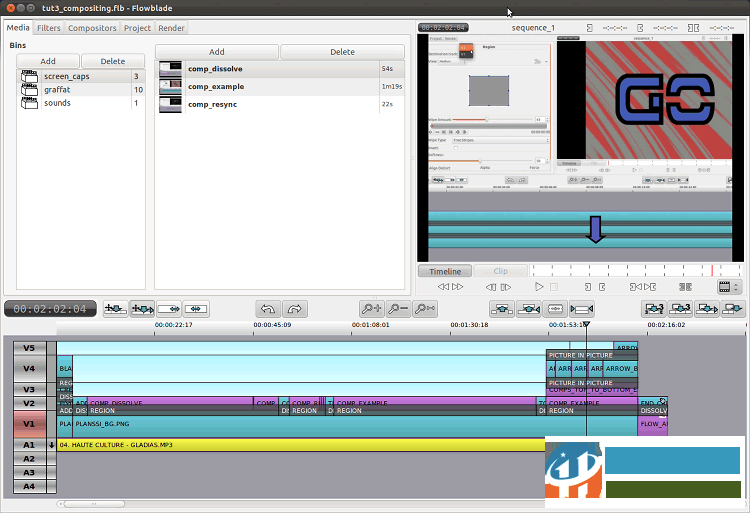Viewport: 750px width, 513px height.
Task: Click Add button under Bins
Action: (48, 61)
